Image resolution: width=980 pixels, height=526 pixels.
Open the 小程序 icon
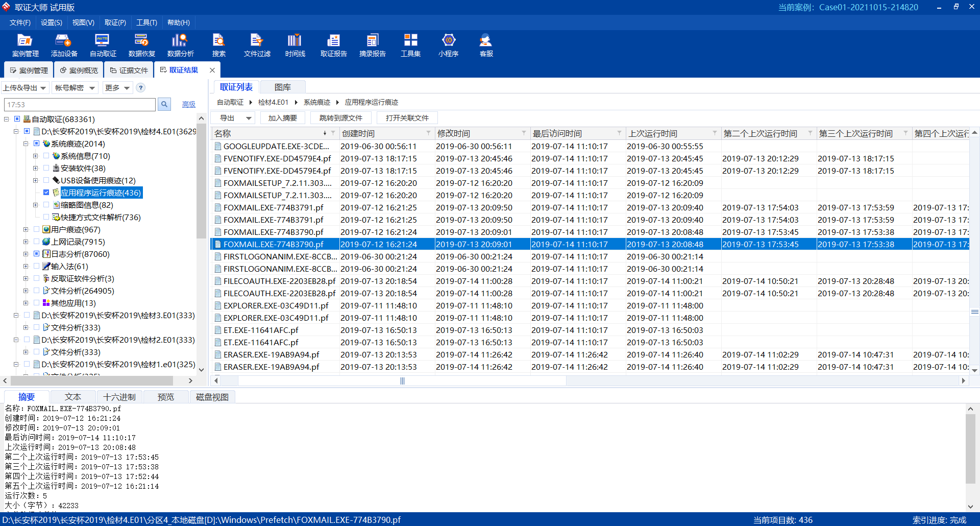448,45
